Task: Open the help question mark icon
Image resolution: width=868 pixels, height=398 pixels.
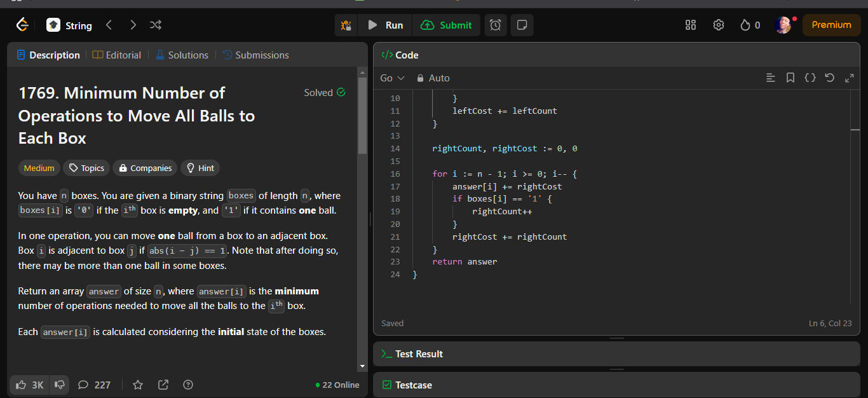Action: (188, 385)
